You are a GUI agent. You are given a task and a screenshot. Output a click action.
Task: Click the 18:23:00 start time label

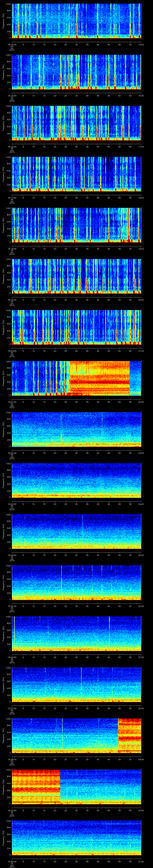coord(12,504)
